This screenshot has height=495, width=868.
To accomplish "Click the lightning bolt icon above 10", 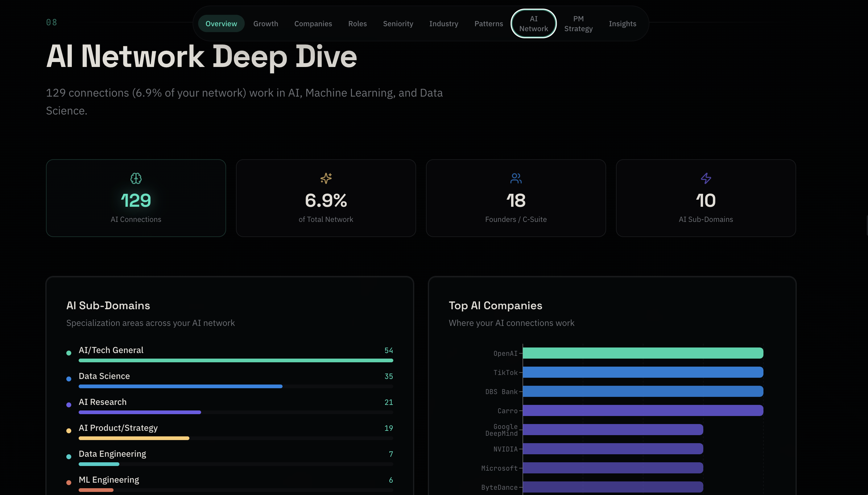I will (706, 178).
